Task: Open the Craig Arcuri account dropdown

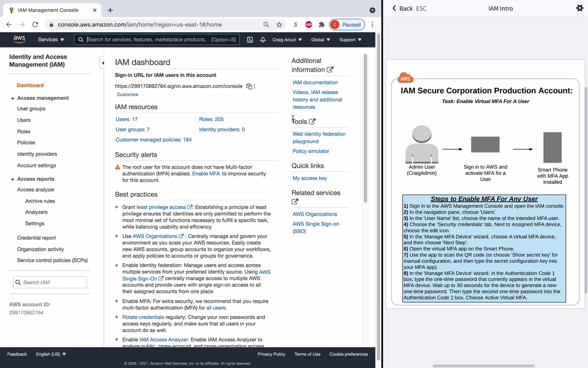Action: 287,39
